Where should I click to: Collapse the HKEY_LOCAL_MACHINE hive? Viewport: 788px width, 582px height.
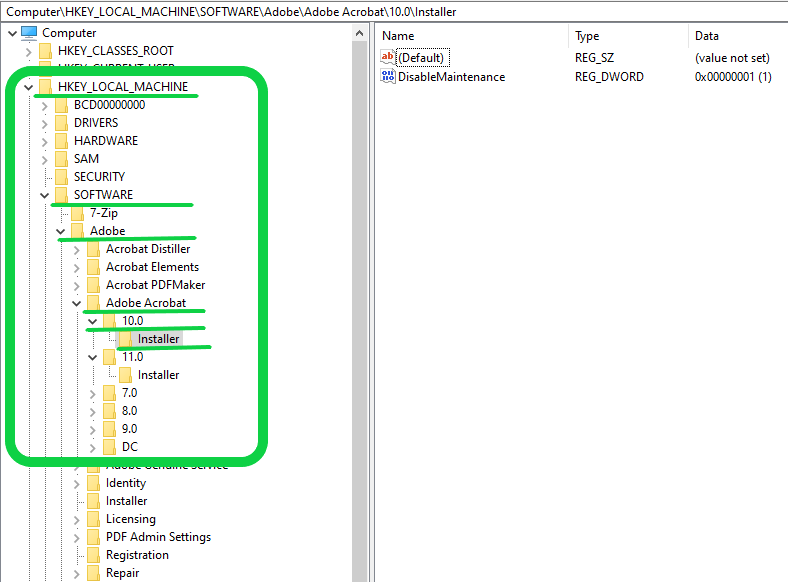29,87
